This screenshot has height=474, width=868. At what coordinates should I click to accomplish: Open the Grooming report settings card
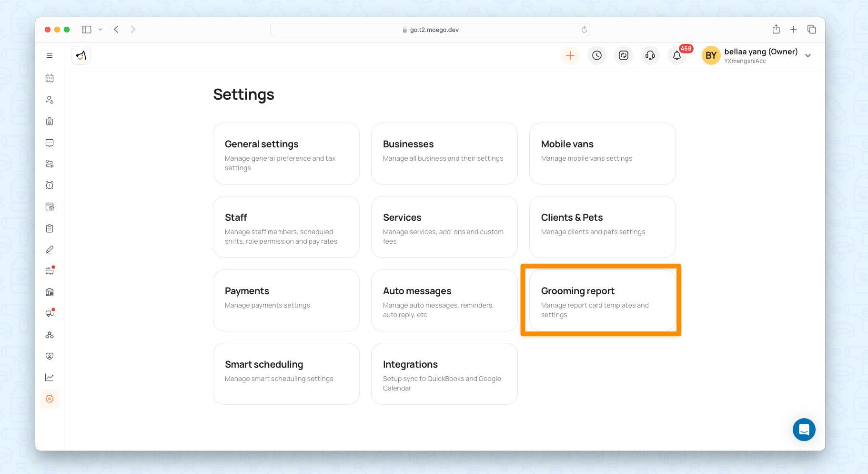(x=602, y=300)
